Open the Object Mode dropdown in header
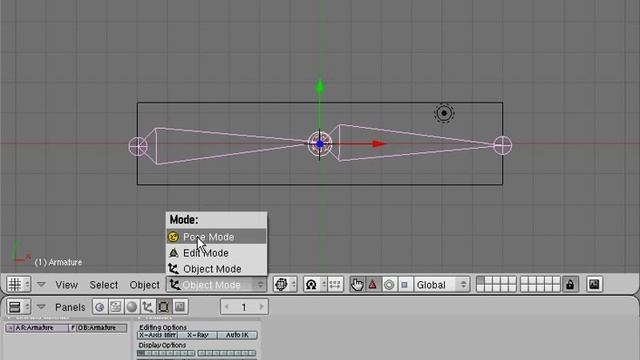The image size is (640, 360). (216, 284)
